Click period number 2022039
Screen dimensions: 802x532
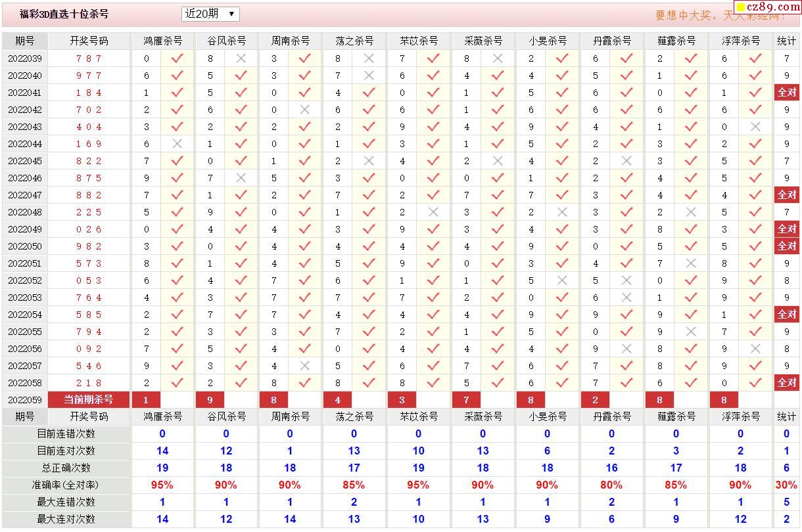point(25,58)
